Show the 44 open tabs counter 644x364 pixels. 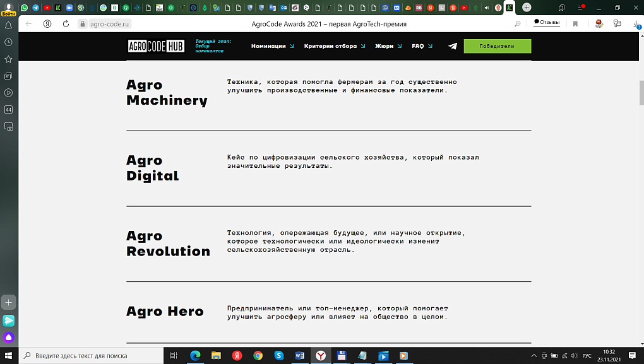[x=8, y=110]
